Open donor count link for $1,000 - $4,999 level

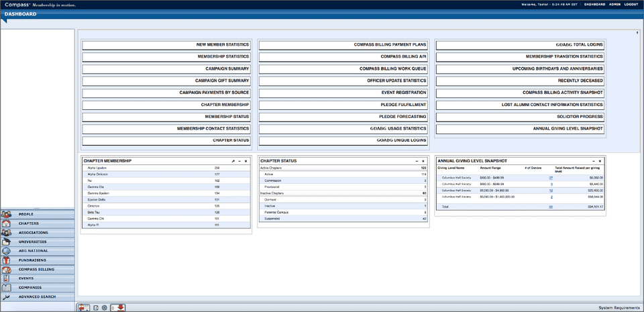point(551,191)
